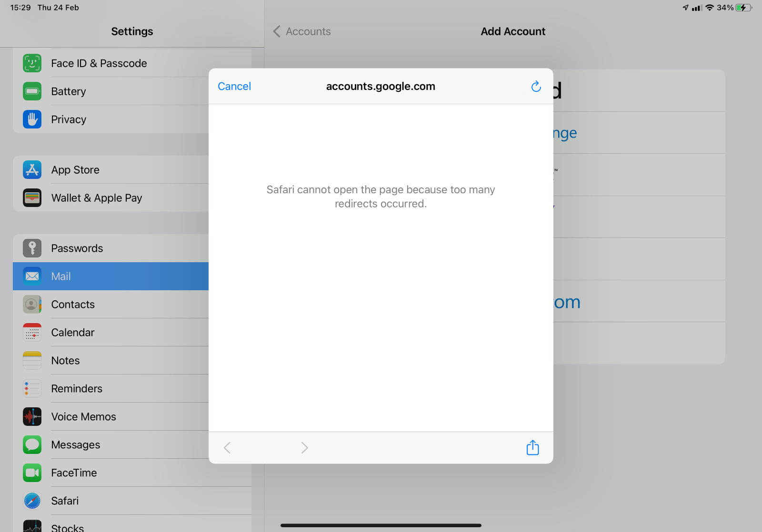
Task: Open Voice Memos settings
Action: coord(110,417)
